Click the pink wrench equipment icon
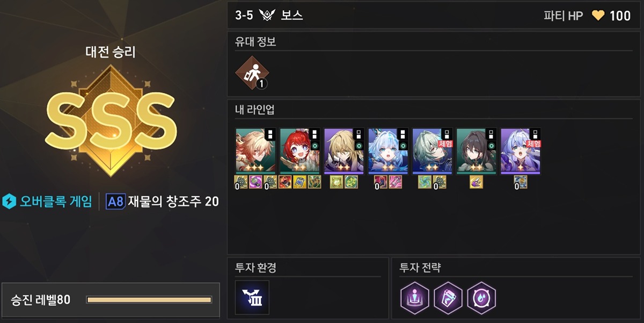The height and width of the screenshot is (323, 644). 396,182
